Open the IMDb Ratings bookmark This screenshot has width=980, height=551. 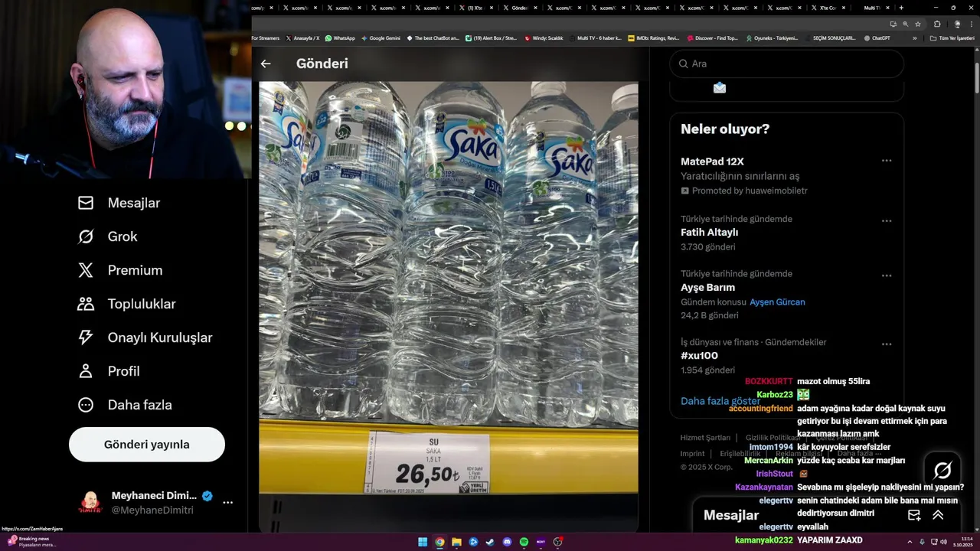click(x=653, y=37)
